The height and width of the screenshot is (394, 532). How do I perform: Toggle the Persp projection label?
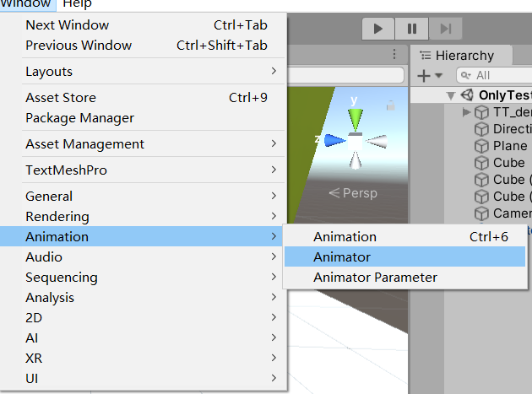[x=353, y=193]
